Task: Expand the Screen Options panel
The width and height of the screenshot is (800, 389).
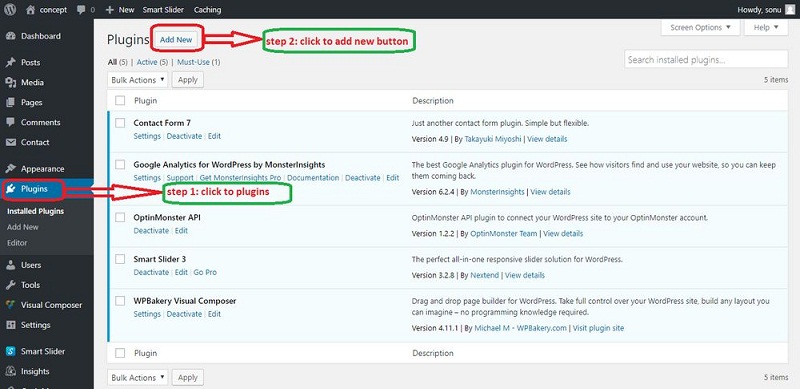Action: pos(701,28)
